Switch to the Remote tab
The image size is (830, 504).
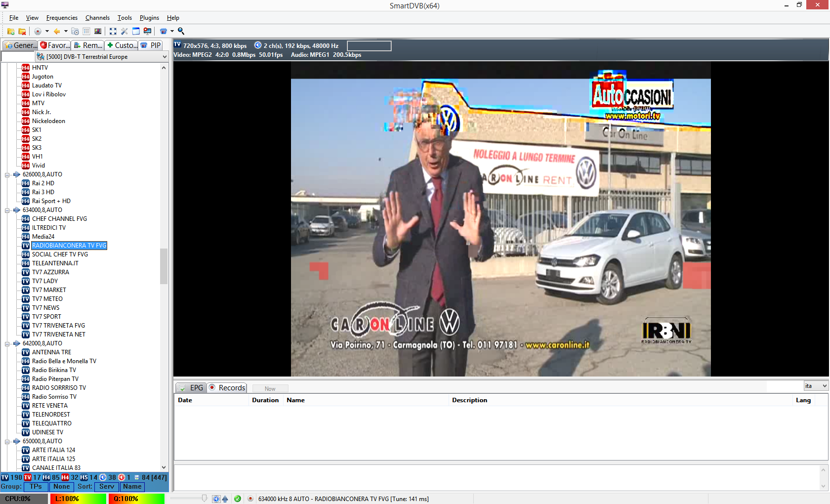88,45
